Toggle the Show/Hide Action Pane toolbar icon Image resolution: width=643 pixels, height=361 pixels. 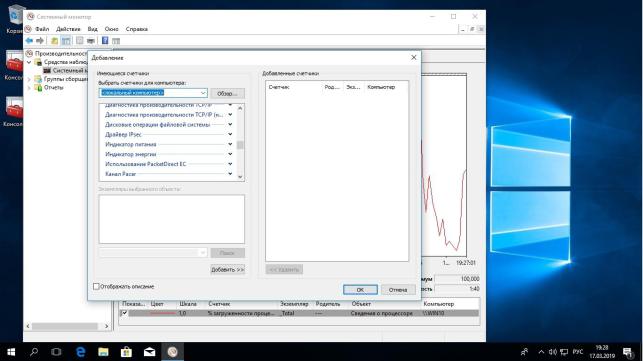116,41
